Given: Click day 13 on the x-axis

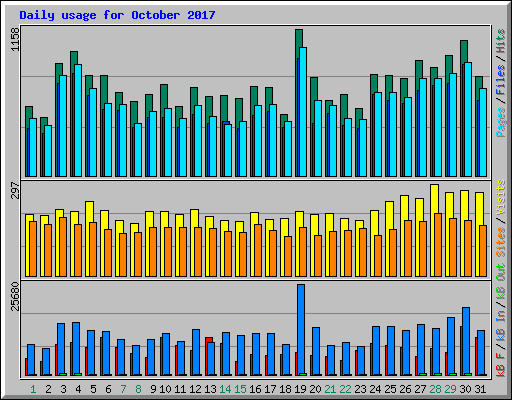Looking at the screenshot, I should [210, 389].
